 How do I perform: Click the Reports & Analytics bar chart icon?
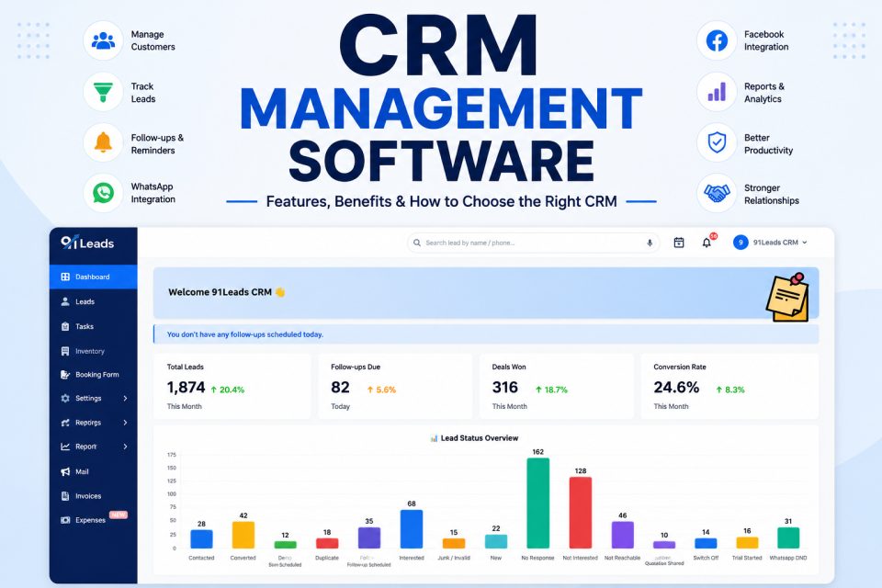pyautogui.click(x=717, y=92)
